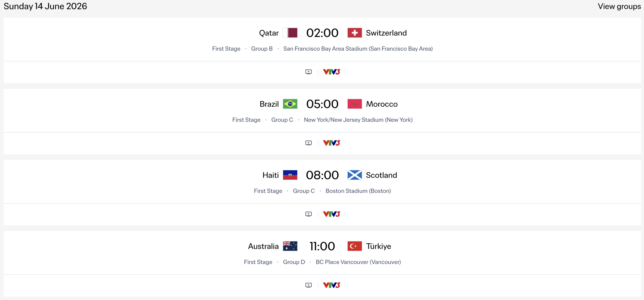Image resolution: width=644 pixels, height=300 pixels.
Task: Select First Stage label on Haiti match
Action: [268, 191]
